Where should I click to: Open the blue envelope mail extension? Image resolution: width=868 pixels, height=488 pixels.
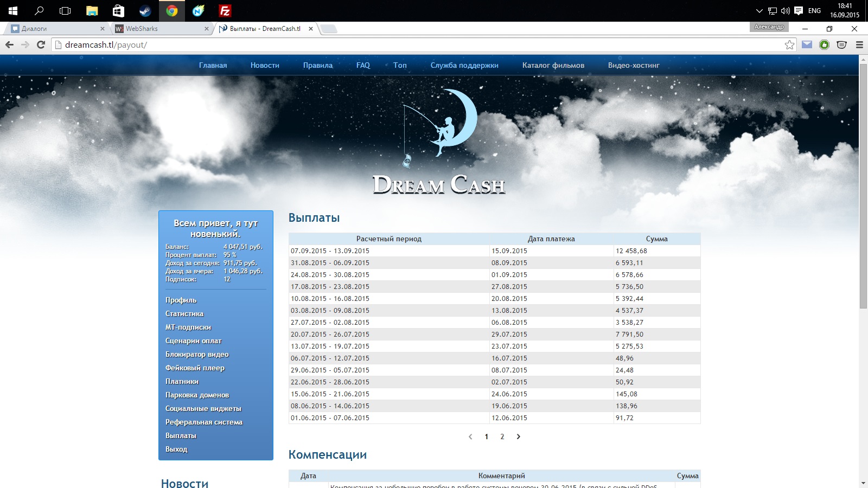coord(807,44)
